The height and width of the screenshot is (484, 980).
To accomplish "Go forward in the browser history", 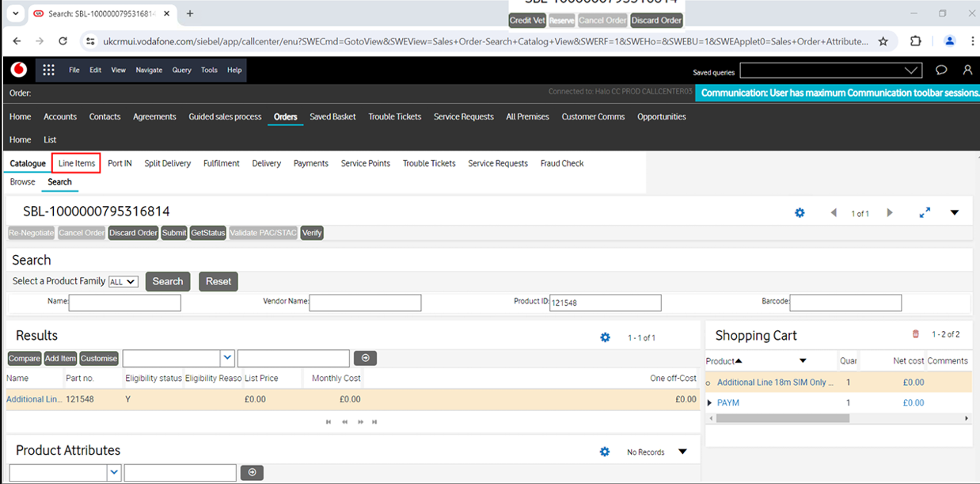I will (x=40, y=41).
